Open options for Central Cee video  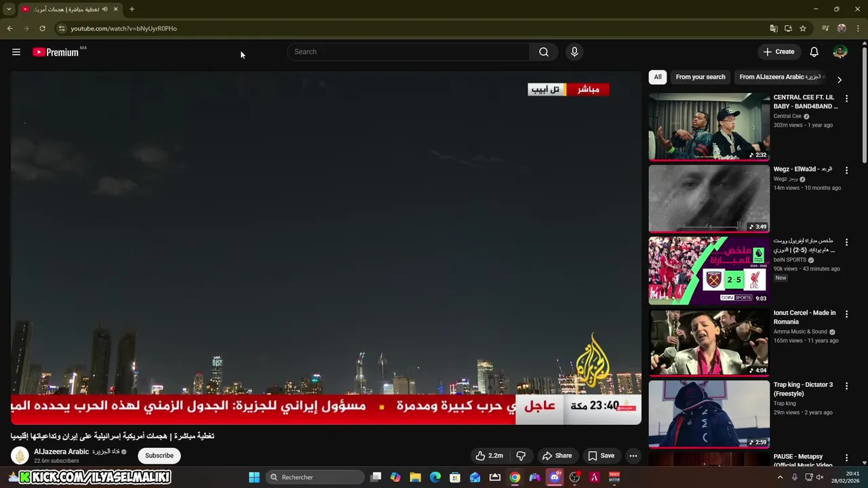click(x=846, y=99)
